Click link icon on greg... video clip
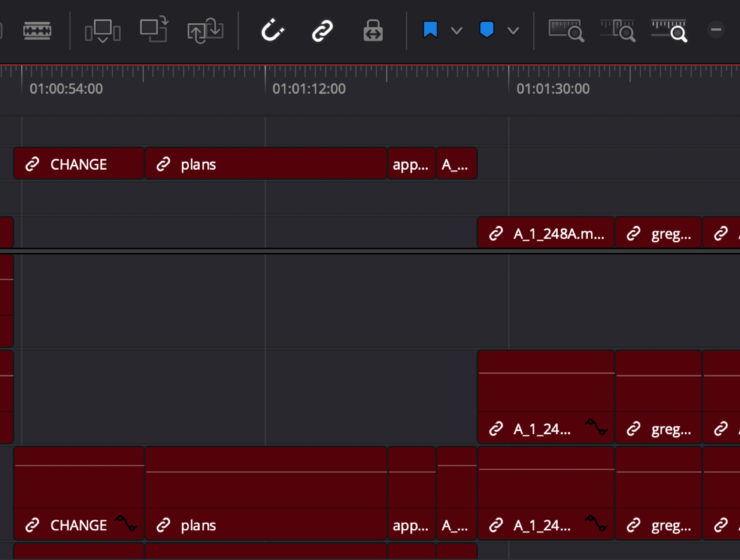Image resolution: width=740 pixels, height=560 pixels. (634, 234)
